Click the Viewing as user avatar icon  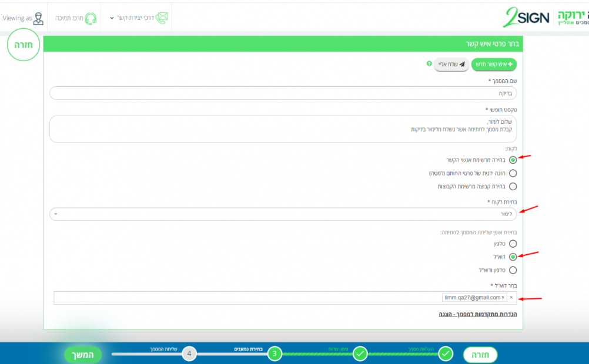click(39, 18)
